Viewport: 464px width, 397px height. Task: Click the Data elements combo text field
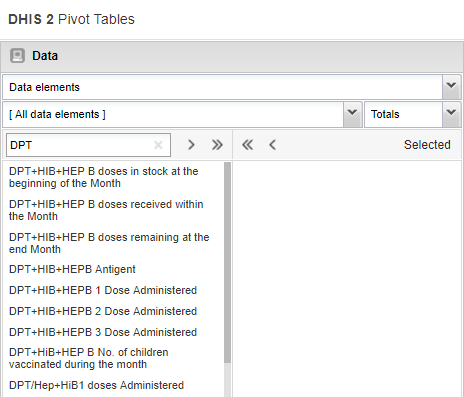pos(223,87)
